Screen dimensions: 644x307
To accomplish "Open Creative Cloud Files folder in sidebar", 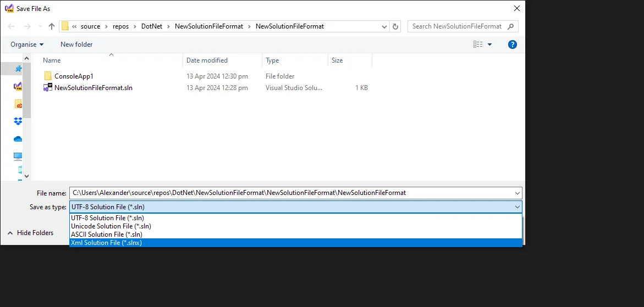I will 18,104.
